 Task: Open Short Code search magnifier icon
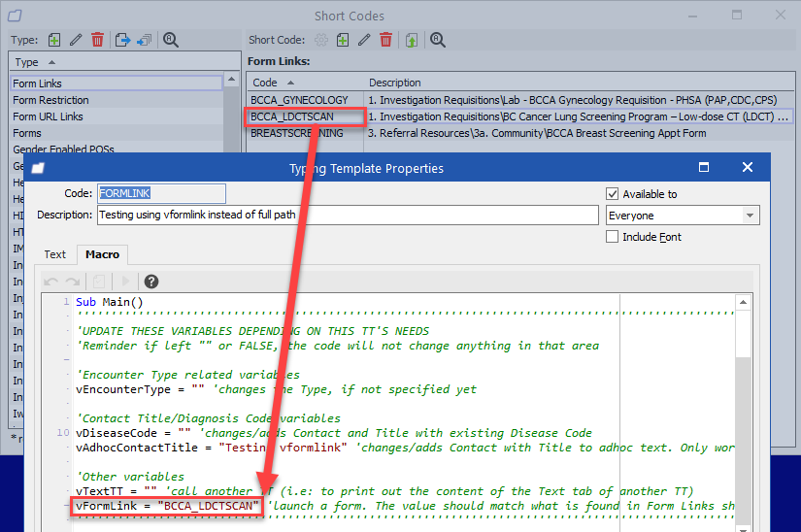(x=438, y=40)
